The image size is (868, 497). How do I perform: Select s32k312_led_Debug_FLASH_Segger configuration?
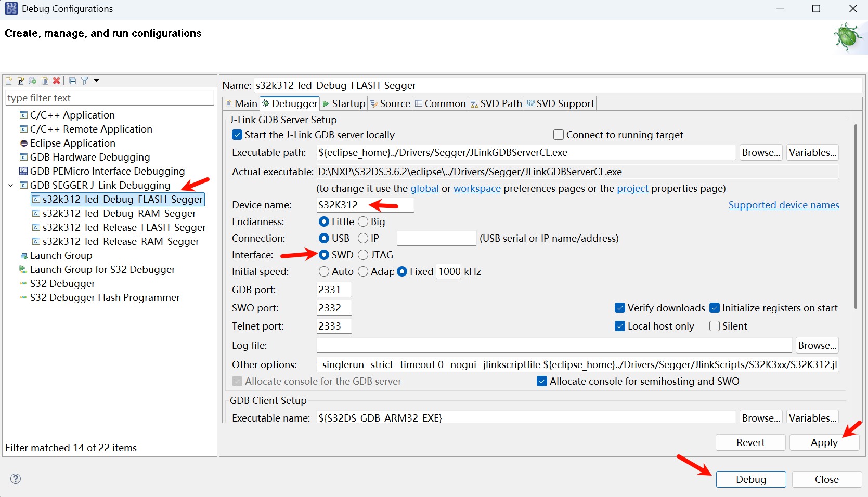(118, 199)
